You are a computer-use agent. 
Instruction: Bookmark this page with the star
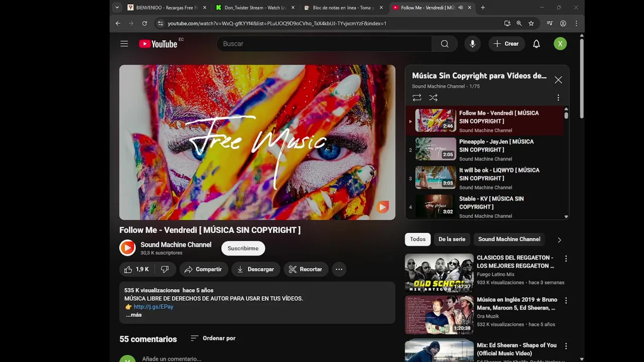click(531, 23)
